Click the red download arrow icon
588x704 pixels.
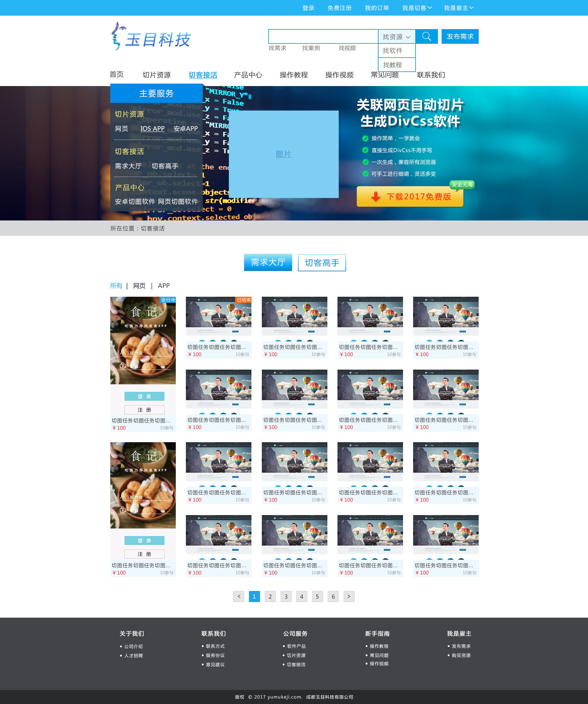376,197
